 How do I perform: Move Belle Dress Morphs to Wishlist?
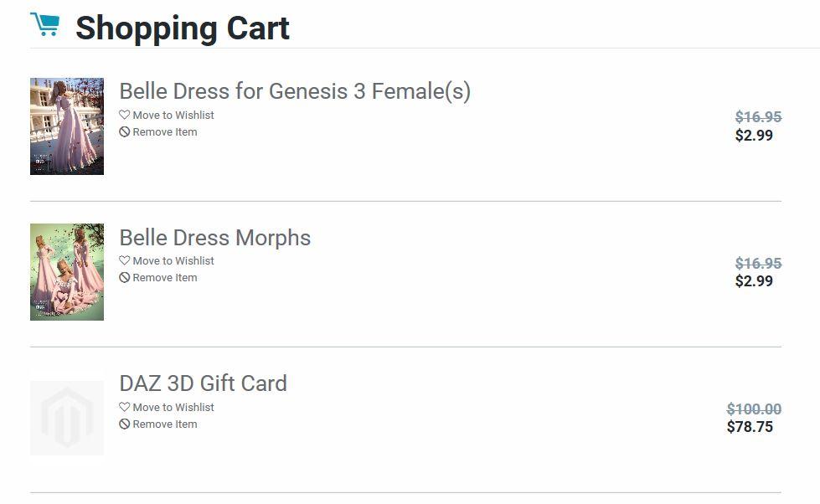[173, 261]
